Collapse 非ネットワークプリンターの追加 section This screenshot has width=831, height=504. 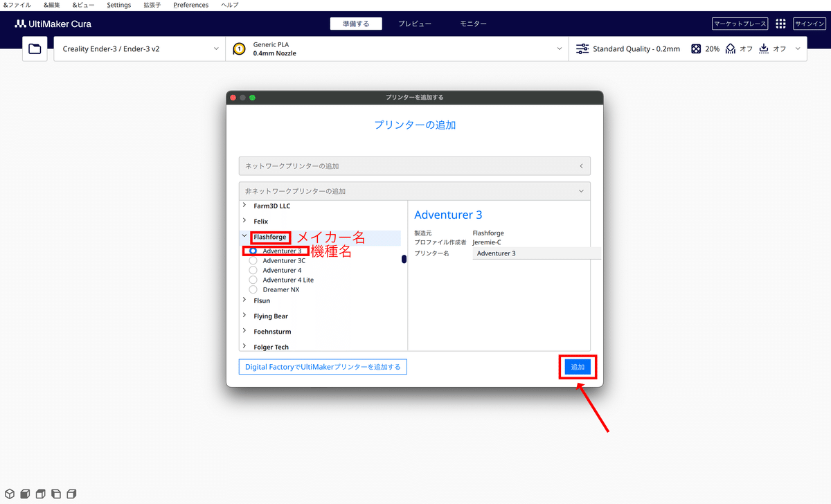(414, 191)
